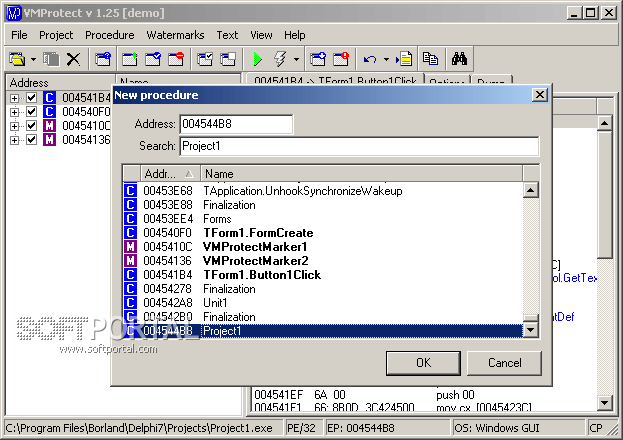Click the C icon beside TForm1.FormCreate

tap(130, 233)
